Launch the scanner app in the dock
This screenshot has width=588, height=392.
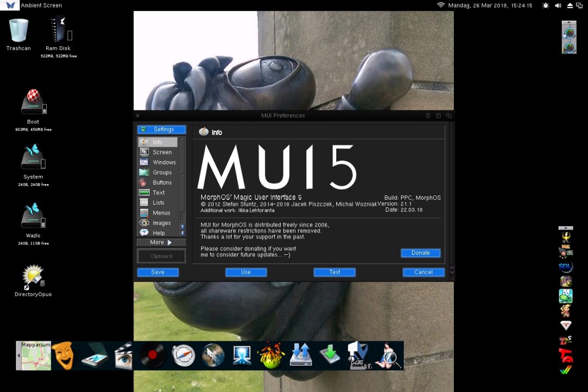(94, 356)
